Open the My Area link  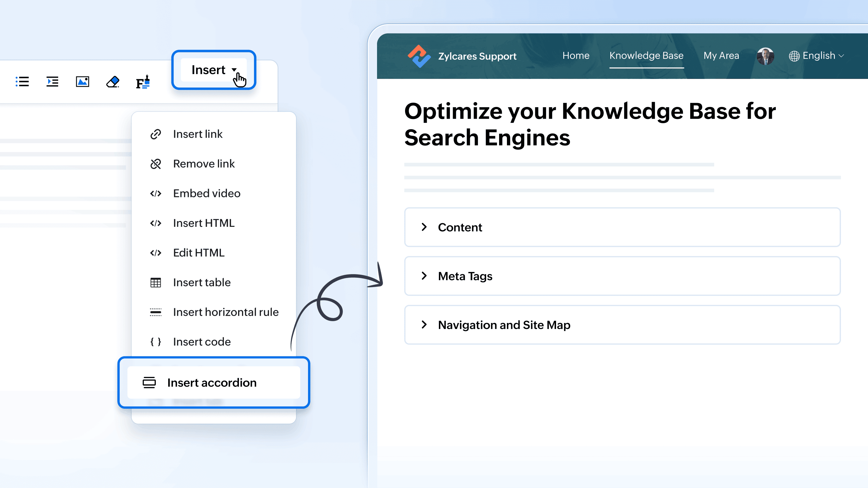point(721,55)
